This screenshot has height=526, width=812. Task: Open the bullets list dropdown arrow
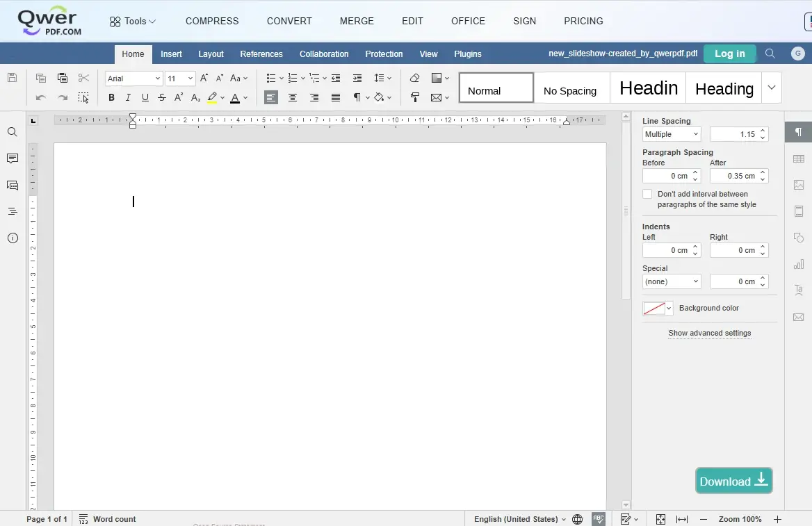(x=281, y=79)
